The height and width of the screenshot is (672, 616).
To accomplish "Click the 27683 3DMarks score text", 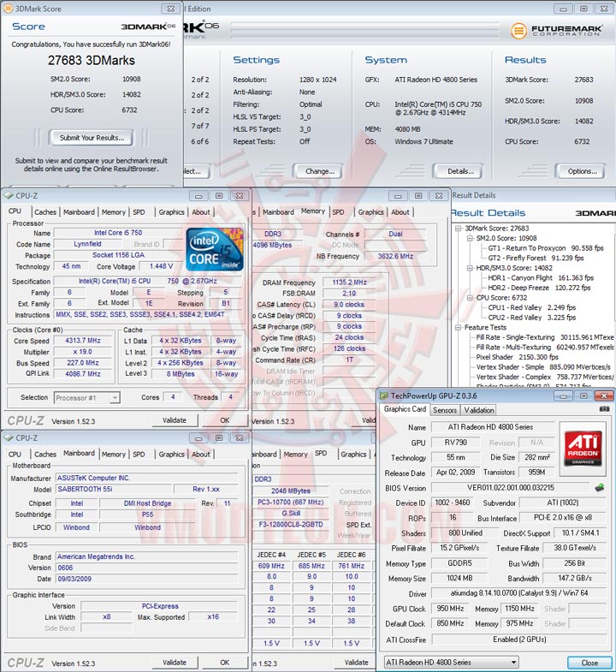I will [x=92, y=61].
